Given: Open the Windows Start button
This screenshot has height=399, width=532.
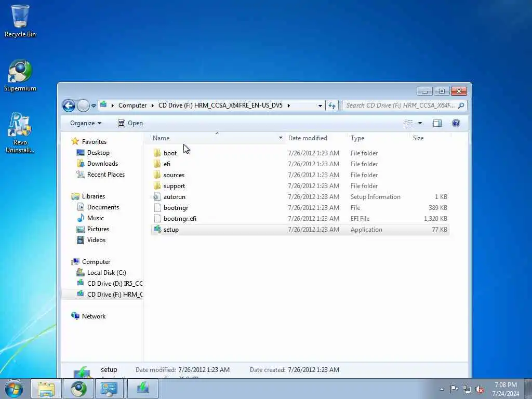Looking at the screenshot, I should 14,389.
